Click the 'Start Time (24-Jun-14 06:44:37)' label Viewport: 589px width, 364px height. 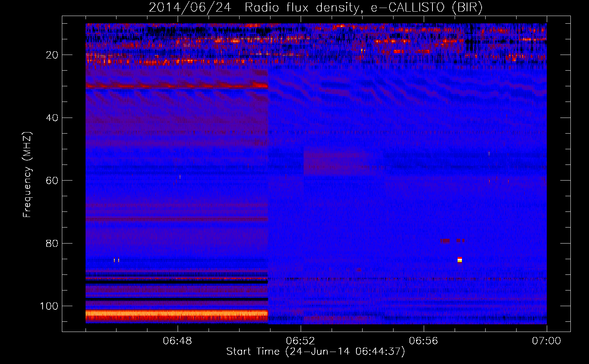coord(315,352)
